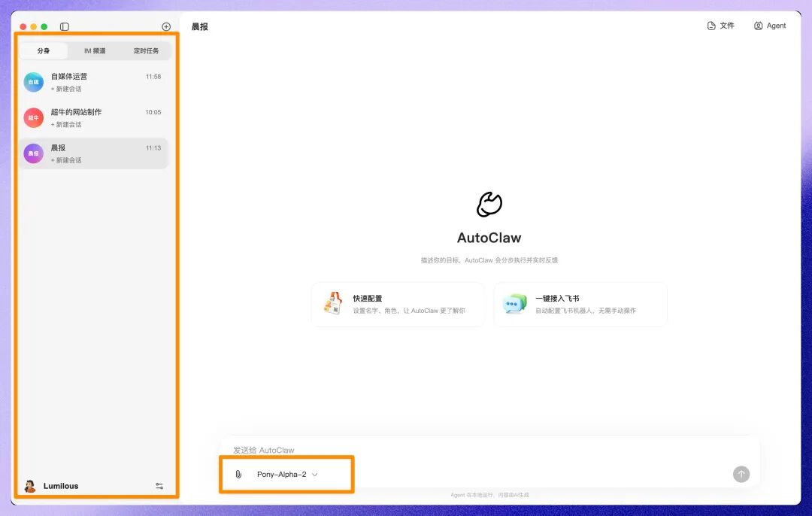Viewport: 812px width, 516px height.
Task: Click the plus icon to add new
Action: tap(166, 26)
